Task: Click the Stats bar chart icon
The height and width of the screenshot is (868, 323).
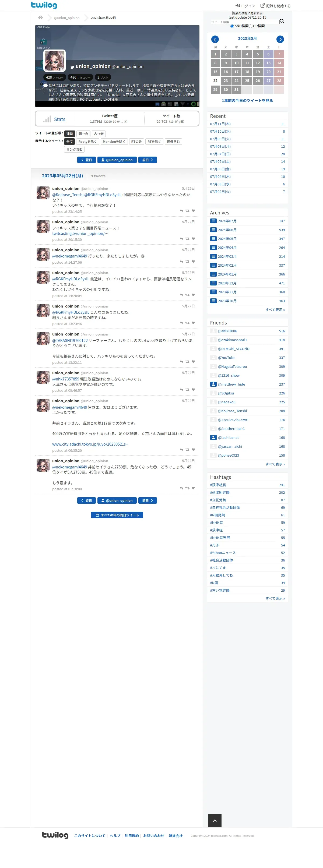Action: pyautogui.click(x=47, y=119)
